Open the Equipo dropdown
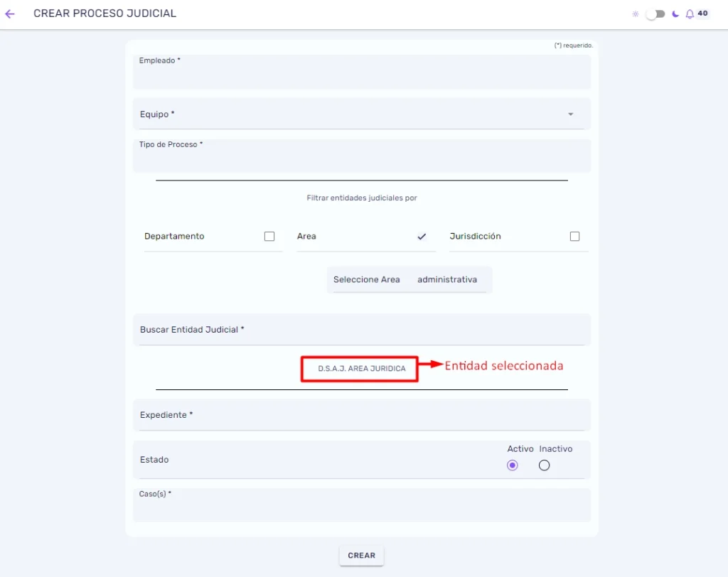 click(x=362, y=114)
